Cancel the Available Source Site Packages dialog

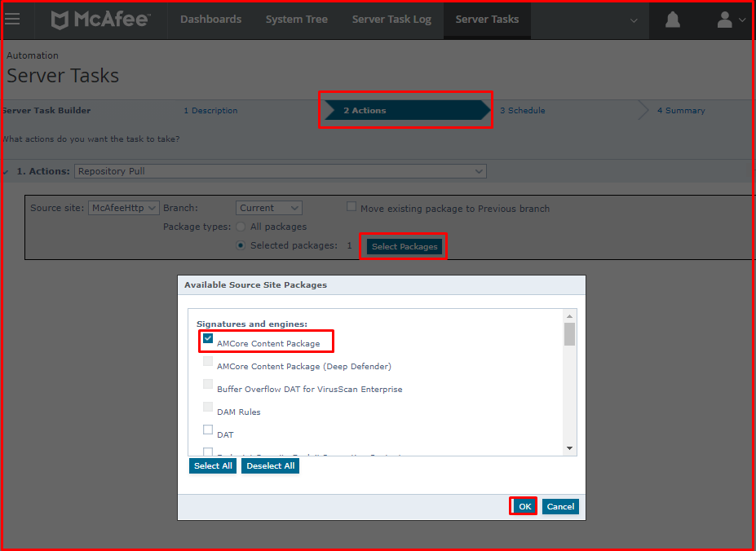point(560,506)
